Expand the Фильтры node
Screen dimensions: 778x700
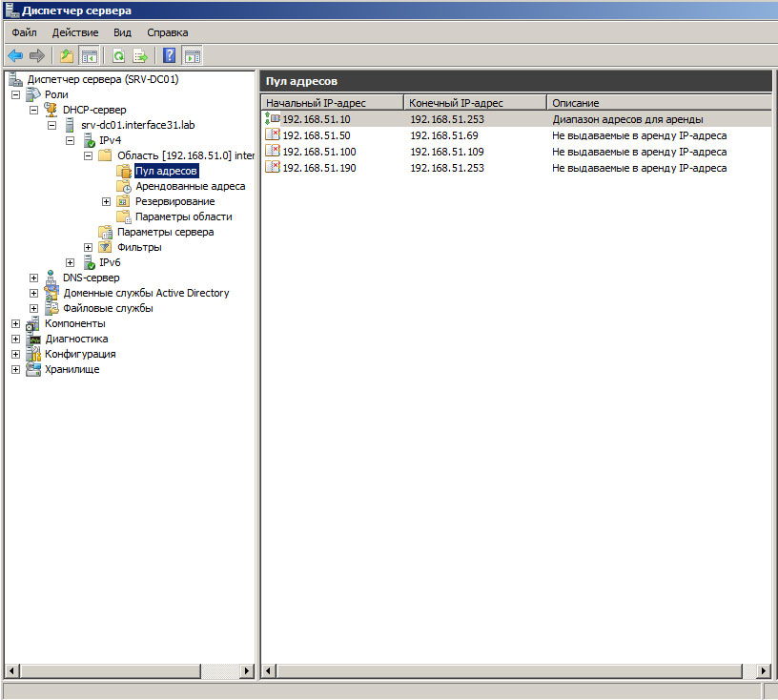(x=88, y=247)
